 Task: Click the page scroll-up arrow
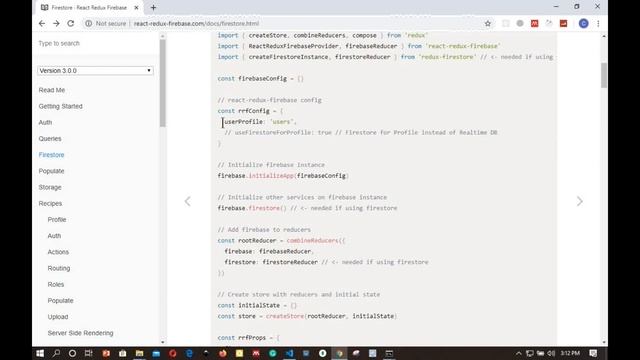(x=604, y=36)
